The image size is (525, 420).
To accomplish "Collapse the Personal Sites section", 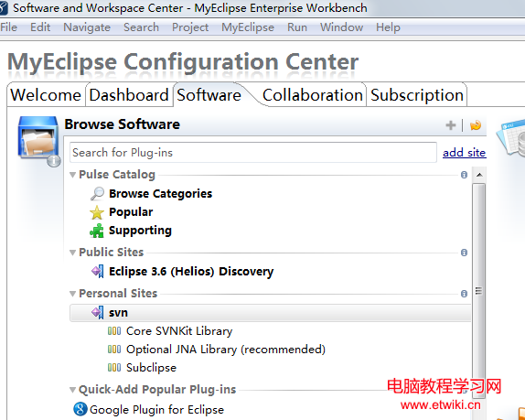I will tap(72, 294).
